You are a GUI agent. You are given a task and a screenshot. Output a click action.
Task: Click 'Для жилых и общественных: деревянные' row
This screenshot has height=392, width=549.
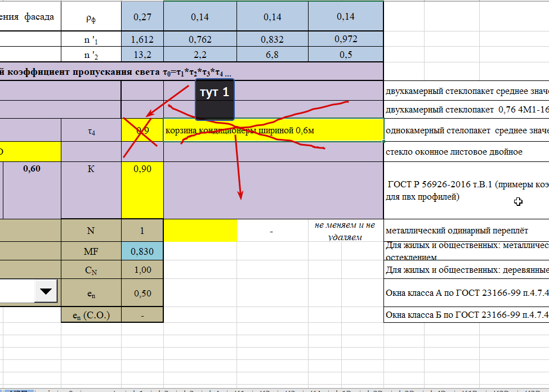coord(466,269)
